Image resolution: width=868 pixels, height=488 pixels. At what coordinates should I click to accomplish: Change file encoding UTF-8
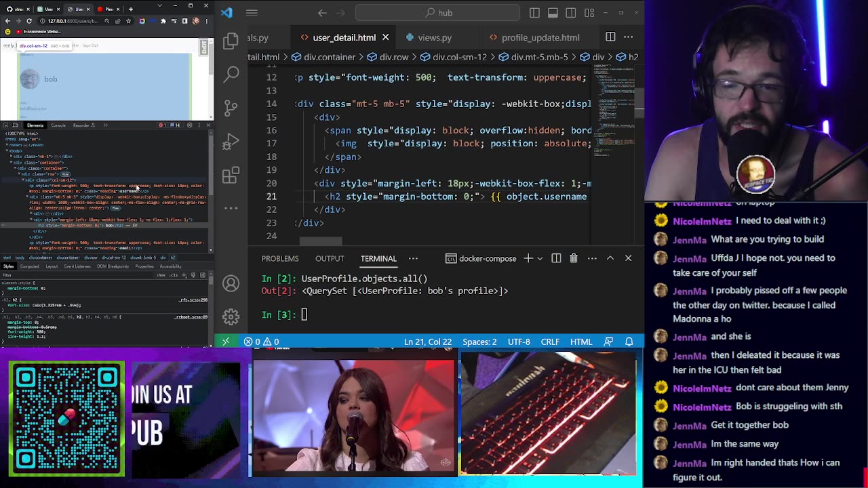pos(519,342)
